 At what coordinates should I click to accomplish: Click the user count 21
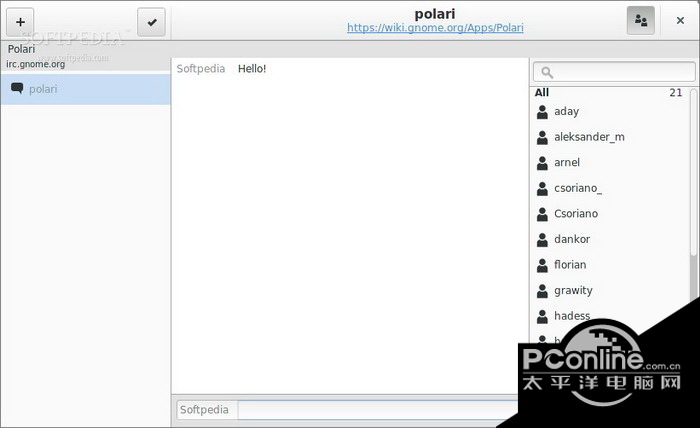click(675, 92)
